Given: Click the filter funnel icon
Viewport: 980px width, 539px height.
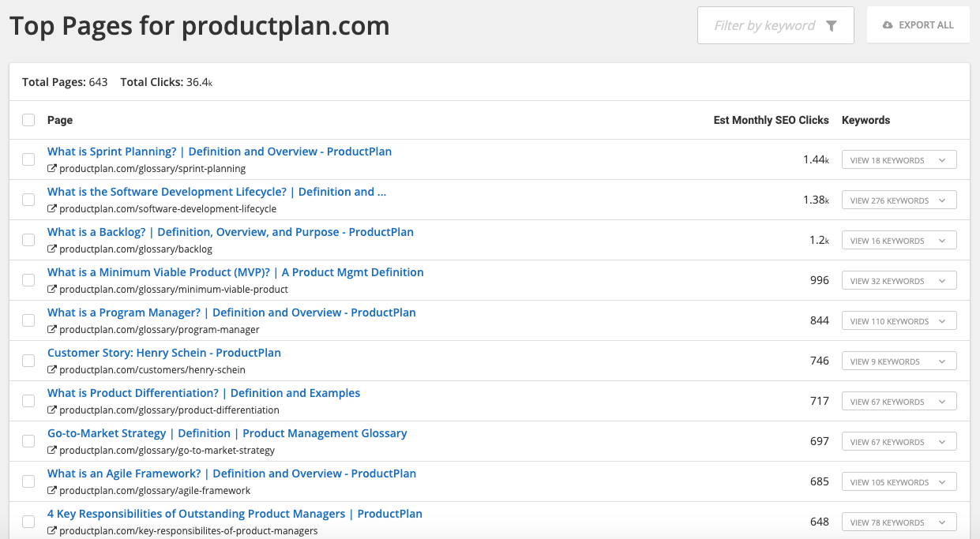Looking at the screenshot, I should tap(831, 26).
